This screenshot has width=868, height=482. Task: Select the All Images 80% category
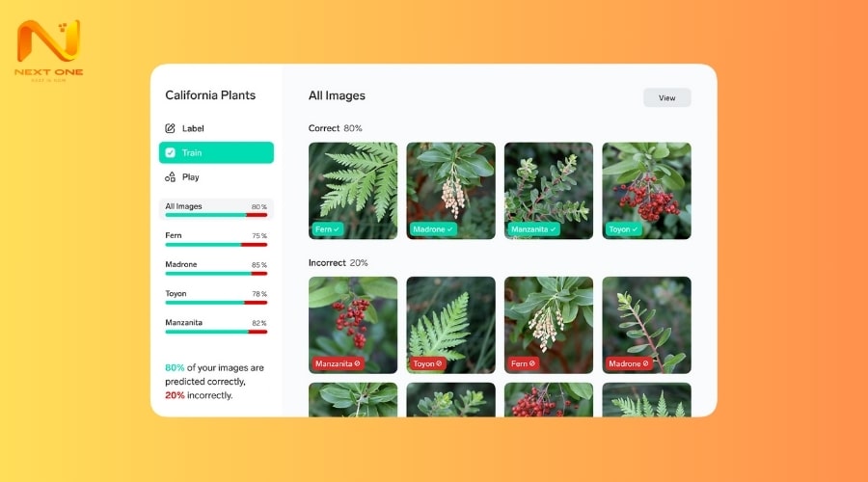216,209
